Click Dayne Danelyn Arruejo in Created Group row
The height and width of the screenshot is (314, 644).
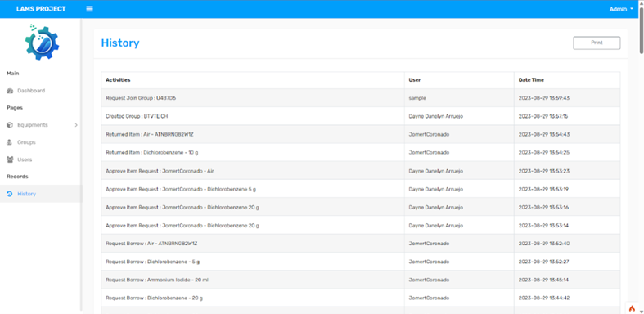point(436,116)
